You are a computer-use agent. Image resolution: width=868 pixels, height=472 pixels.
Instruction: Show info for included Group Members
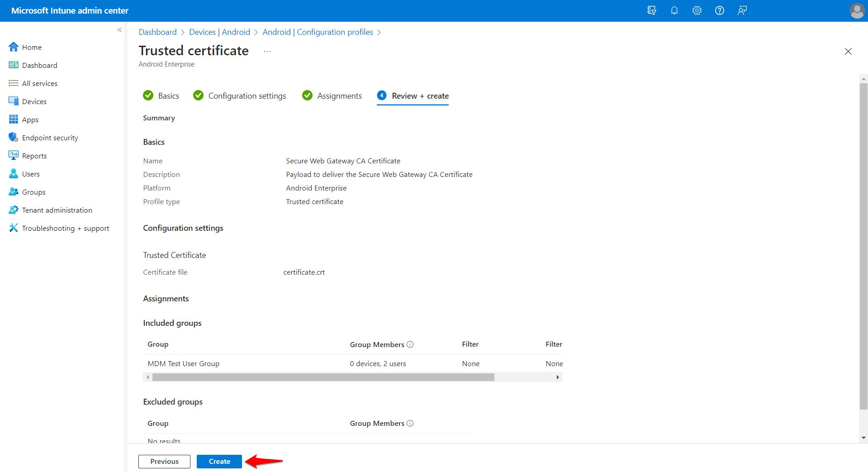click(x=410, y=344)
